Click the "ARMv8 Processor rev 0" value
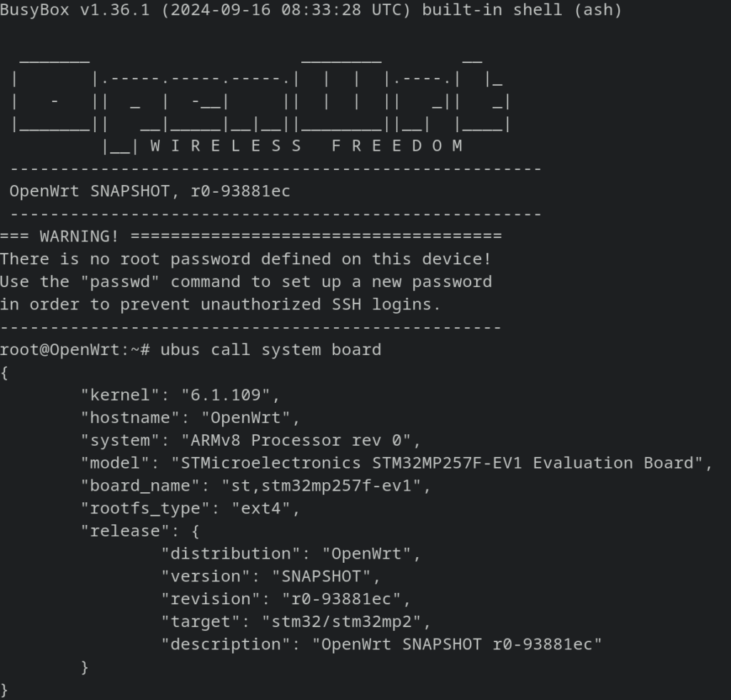Image resolution: width=731 pixels, height=700 pixels. (x=296, y=440)
